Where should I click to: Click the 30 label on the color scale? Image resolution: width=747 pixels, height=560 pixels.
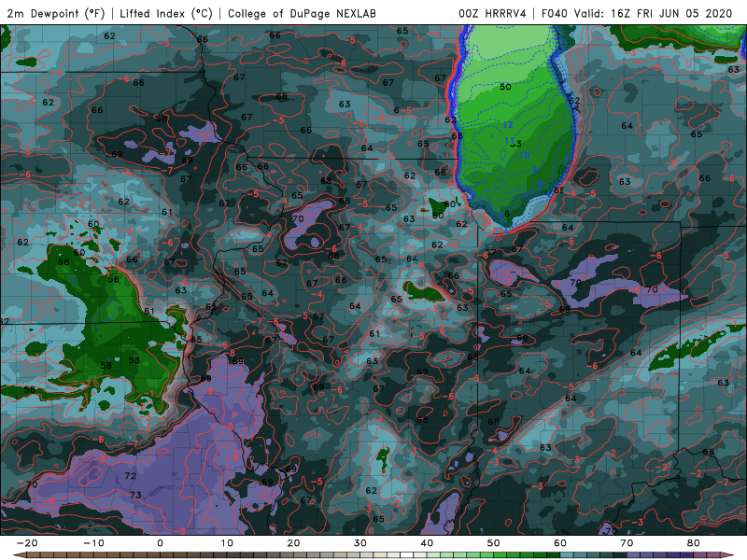pos(360,543)
